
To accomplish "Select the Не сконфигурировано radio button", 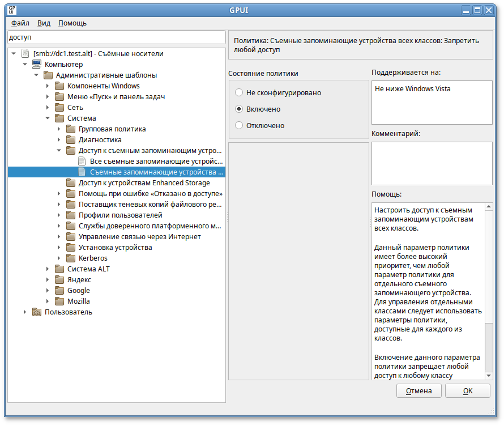I will [x=239, y=92].
